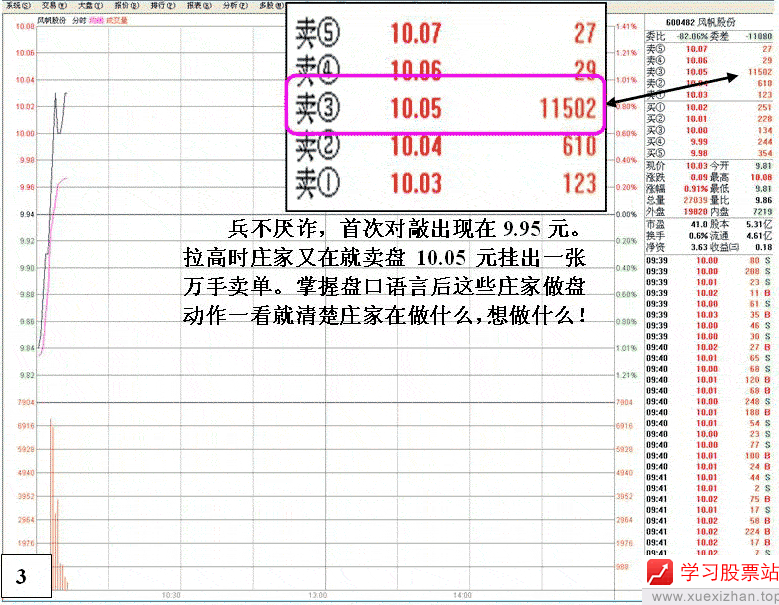779x605 pixels.
Task: Click the 600482 风帆股份 panel title
Action: pos(700,22)
